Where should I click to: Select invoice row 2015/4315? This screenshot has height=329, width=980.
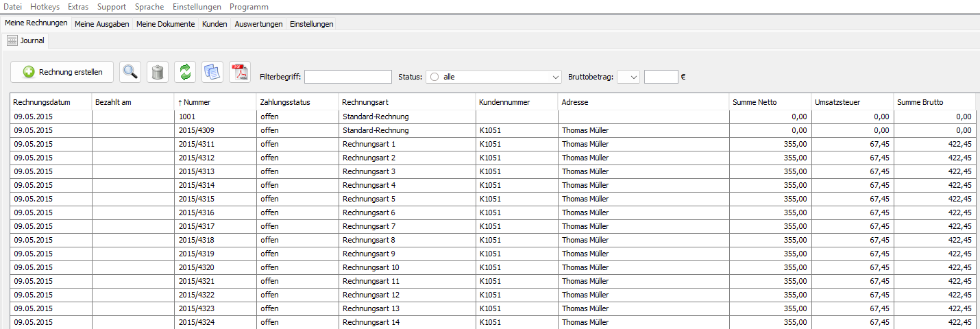[x=493, y=199]
